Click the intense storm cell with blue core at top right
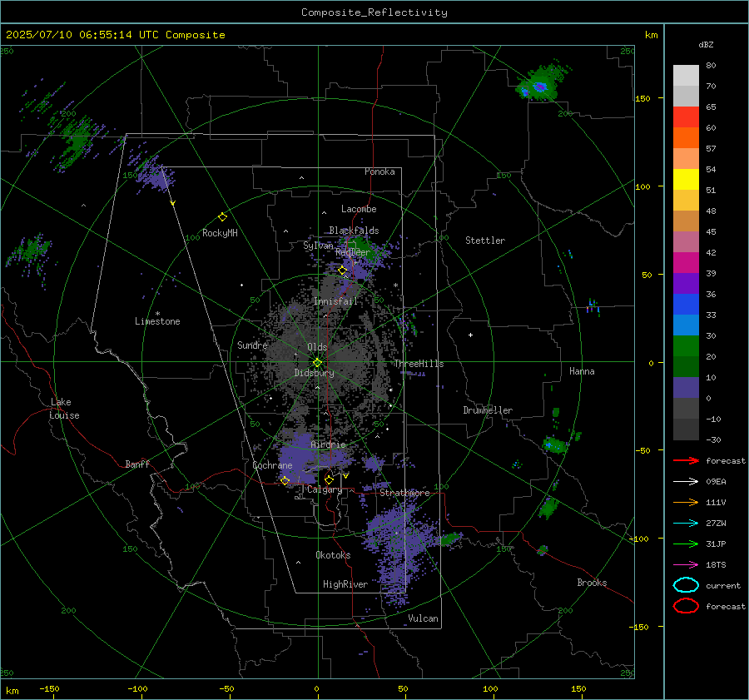This screenshot has width=749, height=700. tap(540, 87)
